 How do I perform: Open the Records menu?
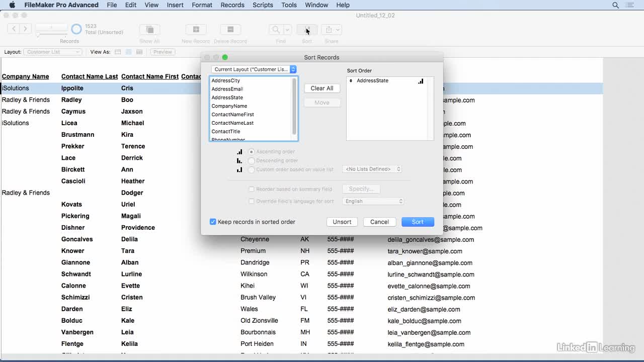pos(232,5)
